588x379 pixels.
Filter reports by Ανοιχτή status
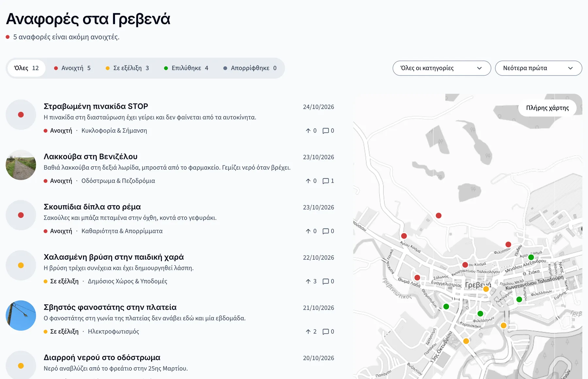tap(72, 68)
